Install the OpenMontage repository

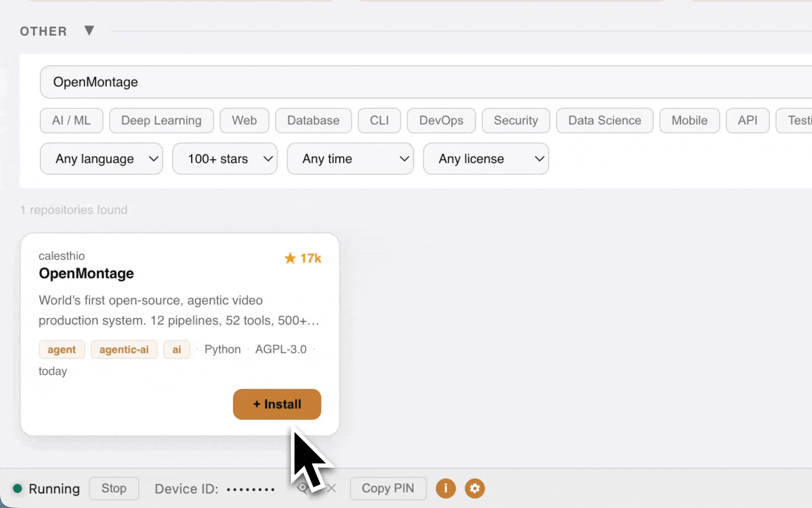(277, 404)
